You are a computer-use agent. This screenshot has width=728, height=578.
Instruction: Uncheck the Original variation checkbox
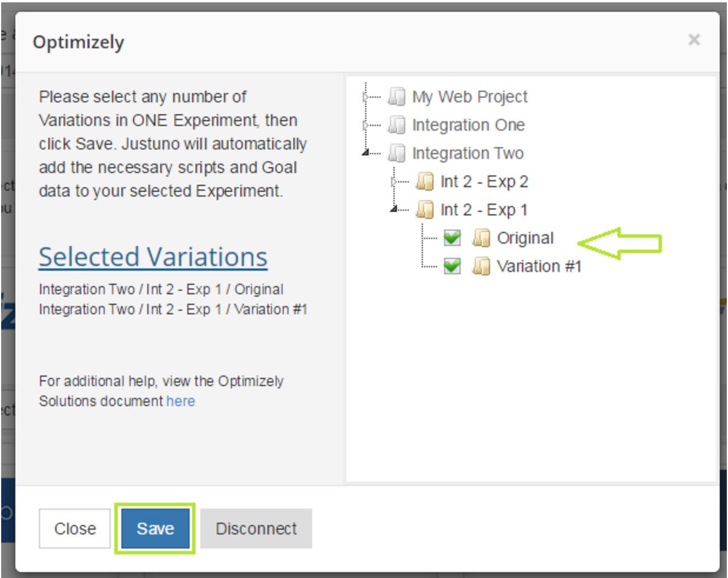pos(452,238)
